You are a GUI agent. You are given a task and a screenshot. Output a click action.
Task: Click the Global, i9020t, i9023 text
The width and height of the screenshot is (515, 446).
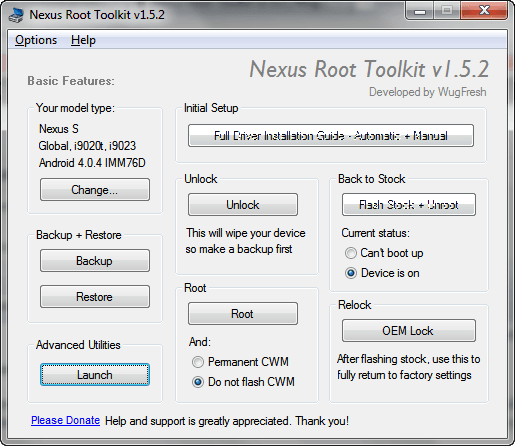pyautogui.click(x=87, y=146)
